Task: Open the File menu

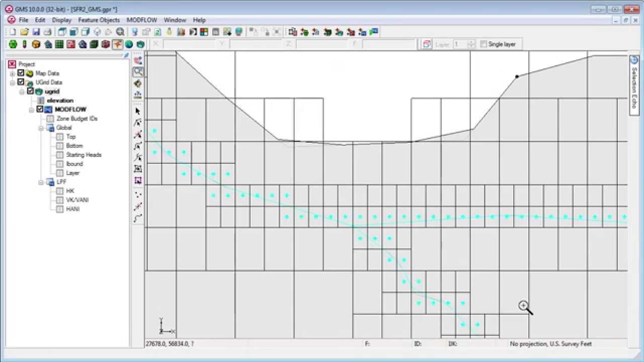Action: (24, 20)
